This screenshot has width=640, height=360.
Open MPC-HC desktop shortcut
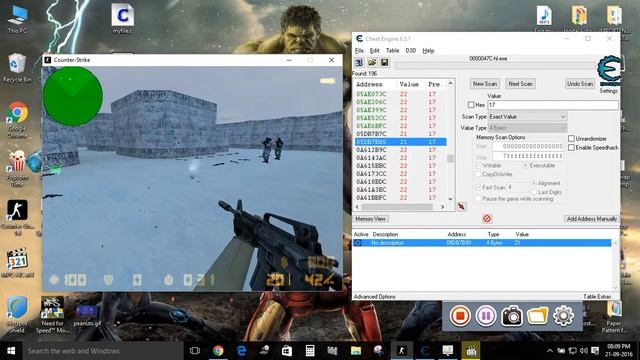pyautogui.click(x=17, y=263)
